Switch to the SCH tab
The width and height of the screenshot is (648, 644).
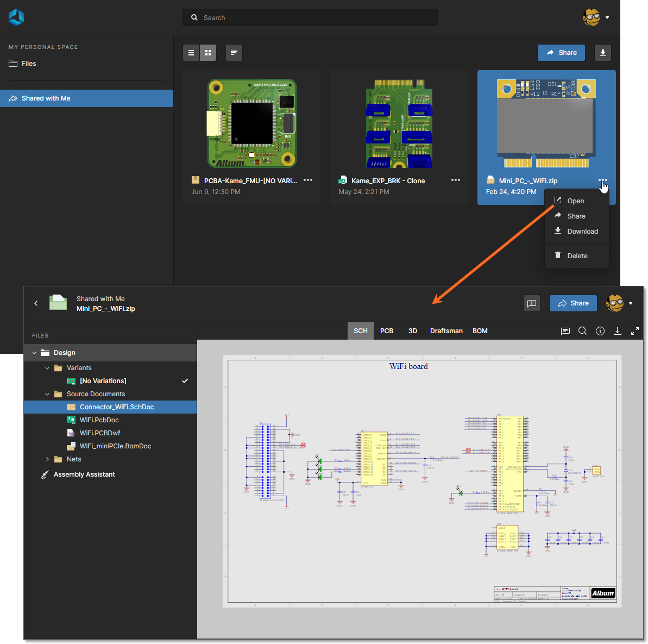(360, 331)
